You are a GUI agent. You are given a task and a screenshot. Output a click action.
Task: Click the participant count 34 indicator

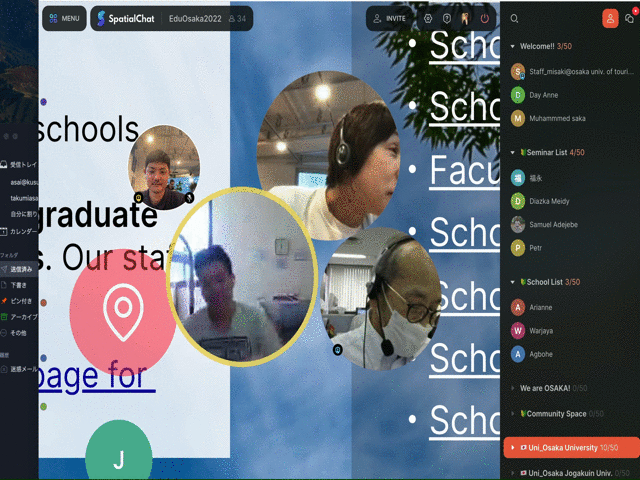click(x=237, y=18)
